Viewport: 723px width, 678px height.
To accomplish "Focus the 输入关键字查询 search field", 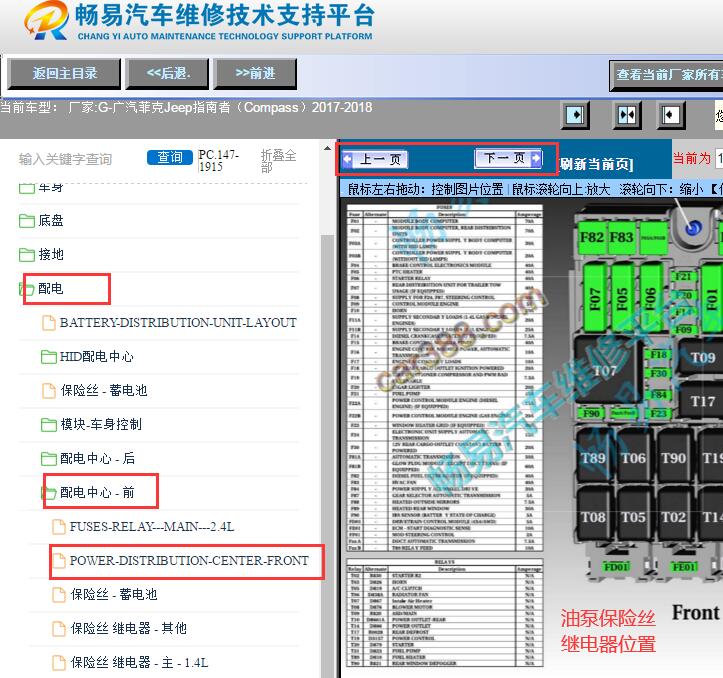I will [x=65, y=159].
